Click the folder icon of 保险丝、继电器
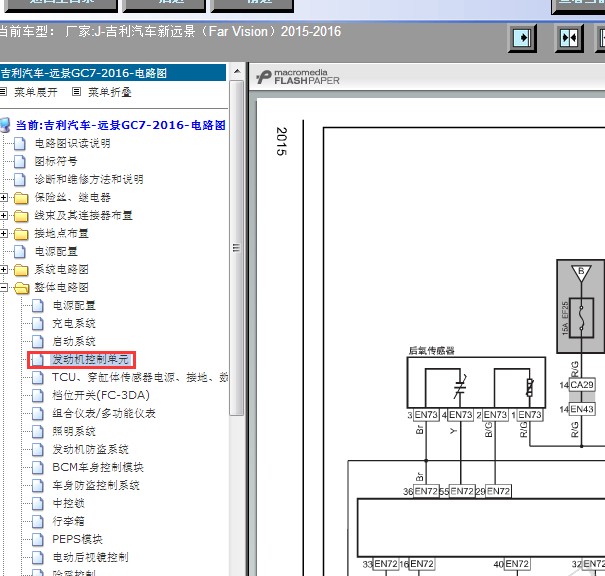605x576 pixels. (x=21, y=198)
